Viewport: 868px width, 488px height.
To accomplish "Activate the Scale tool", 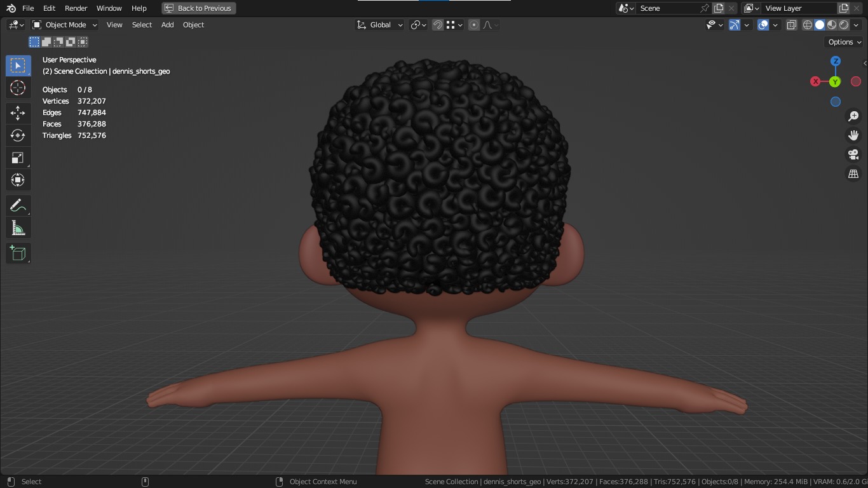I will click(18, 158).
